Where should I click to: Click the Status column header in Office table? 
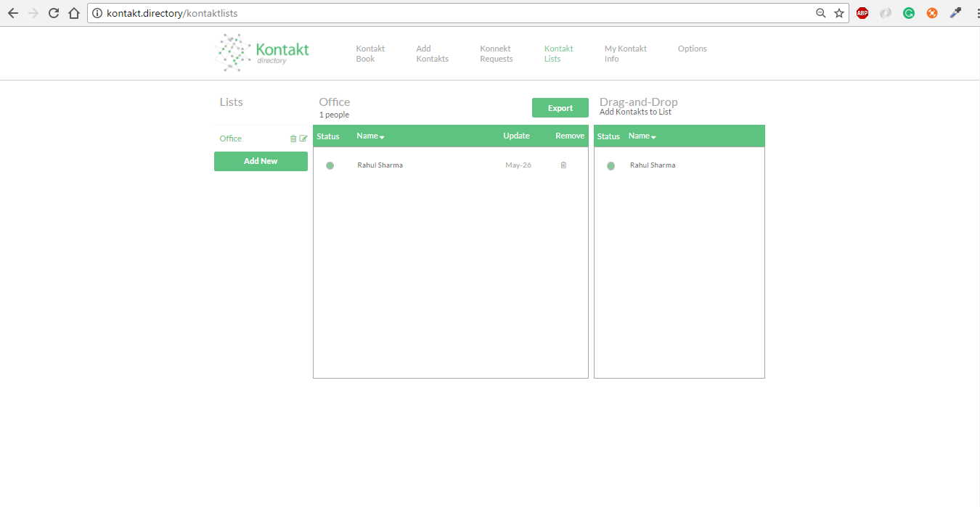tap(328, 136)
